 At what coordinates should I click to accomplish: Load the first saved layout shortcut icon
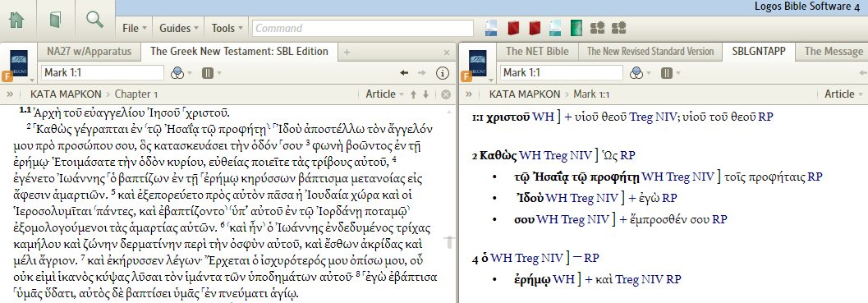coord(597,28)
